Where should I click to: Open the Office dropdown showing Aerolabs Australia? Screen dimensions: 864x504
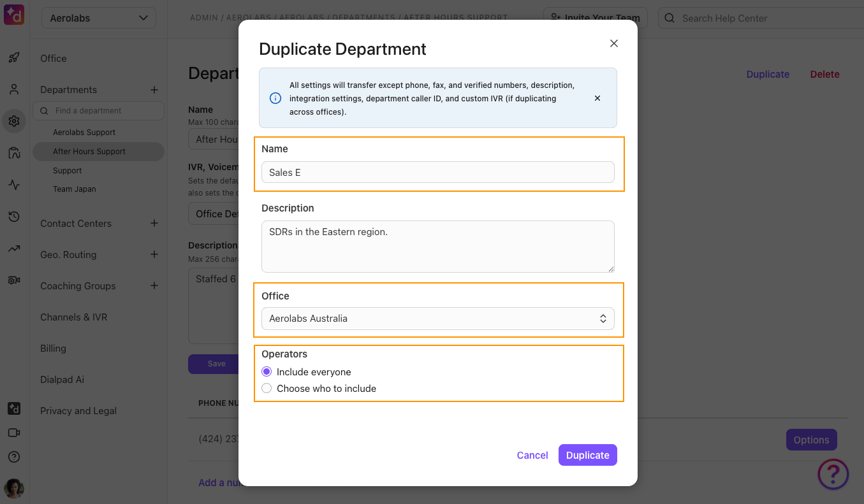(438, 319)
